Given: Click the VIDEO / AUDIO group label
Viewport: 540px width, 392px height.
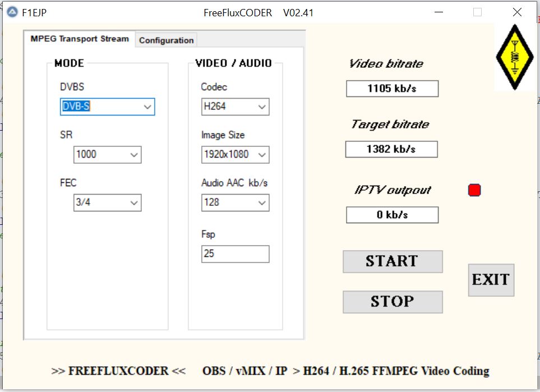Looking at the screenshot, I should click(233, 63).
